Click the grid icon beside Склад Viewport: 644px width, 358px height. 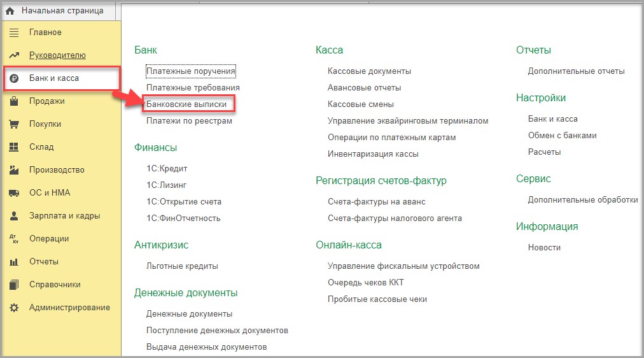(14, 147)
